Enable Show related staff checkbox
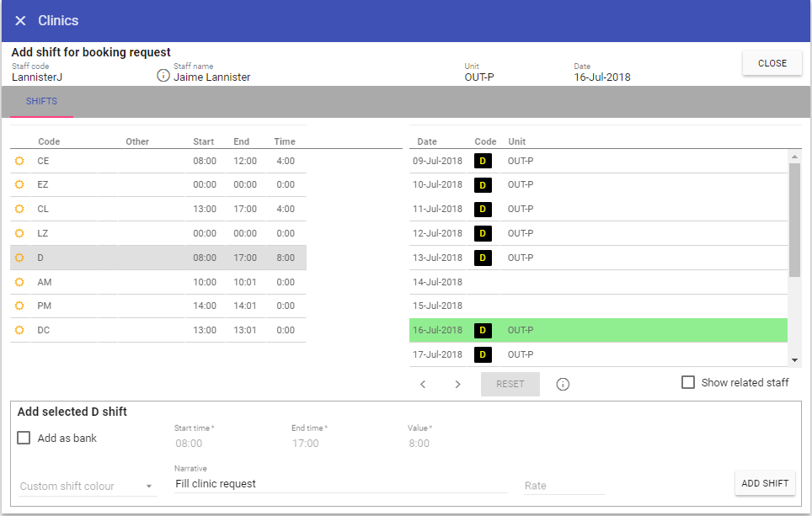Screen dimensions: 812x516 pyautogui.click(x=688, y=382)
